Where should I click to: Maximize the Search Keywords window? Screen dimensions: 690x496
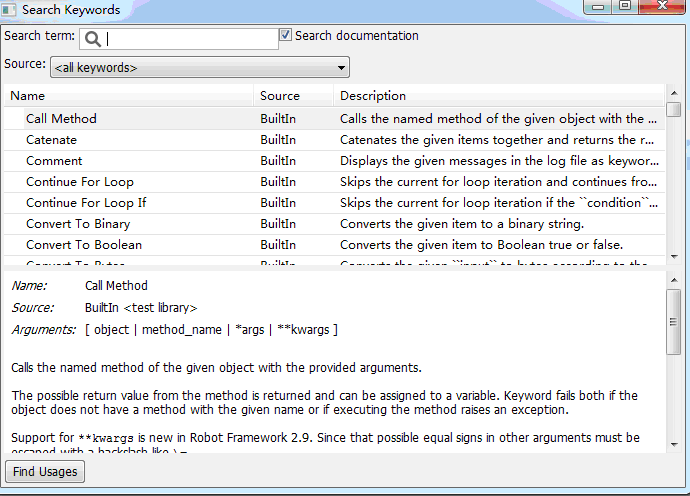pos(624,6)
